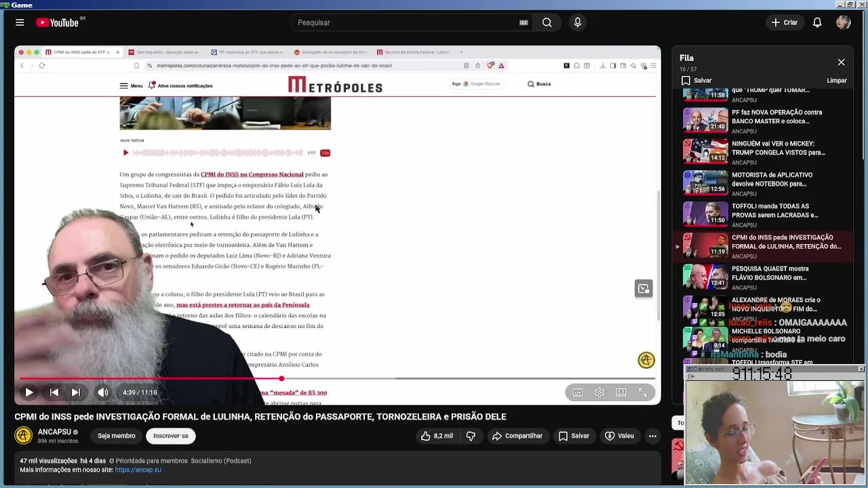Go to previous video in queue
The width and height of the screenshot is (868, 488).
54,392
